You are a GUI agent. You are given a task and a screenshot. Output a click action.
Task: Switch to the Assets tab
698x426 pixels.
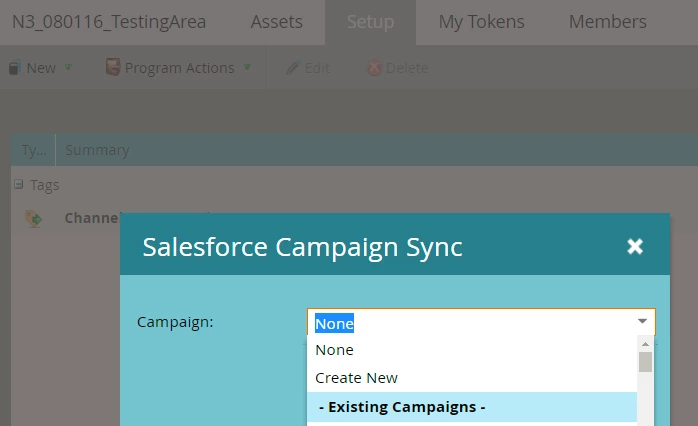pos(277,22)
